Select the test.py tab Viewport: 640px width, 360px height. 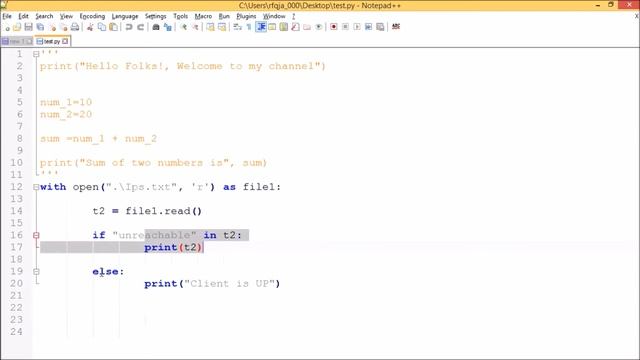52,41
